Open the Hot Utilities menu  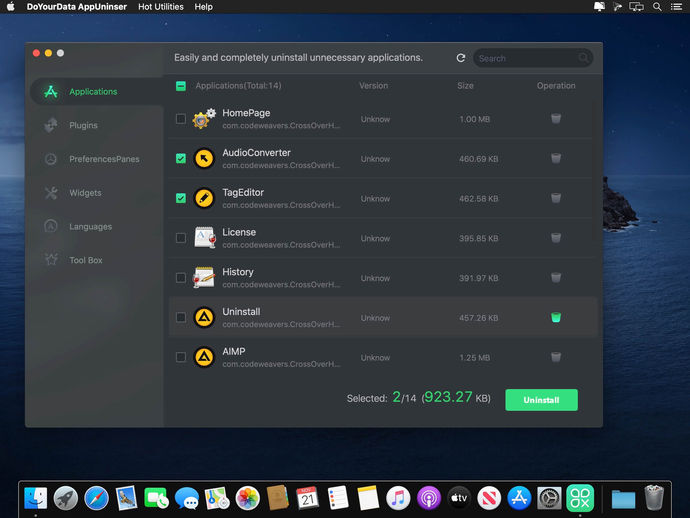(x=161, y=7)
